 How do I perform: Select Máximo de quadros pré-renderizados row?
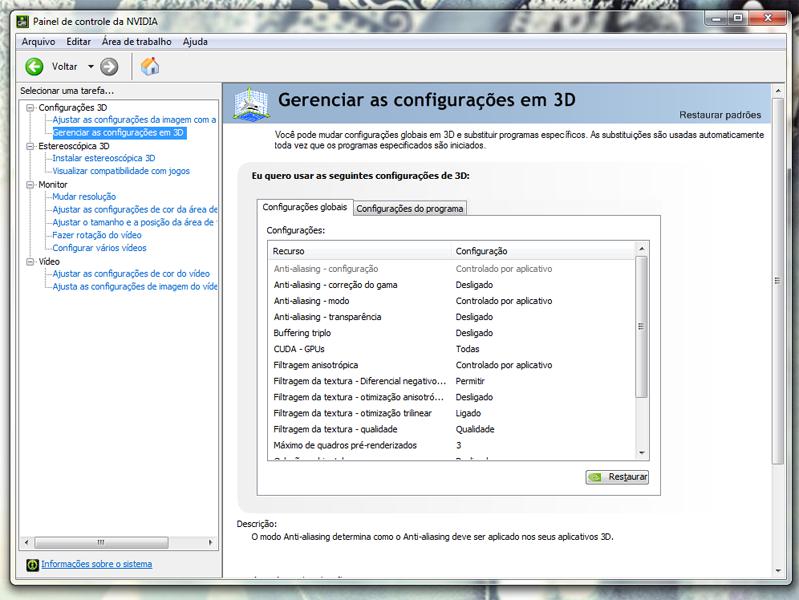click(451, 446)
